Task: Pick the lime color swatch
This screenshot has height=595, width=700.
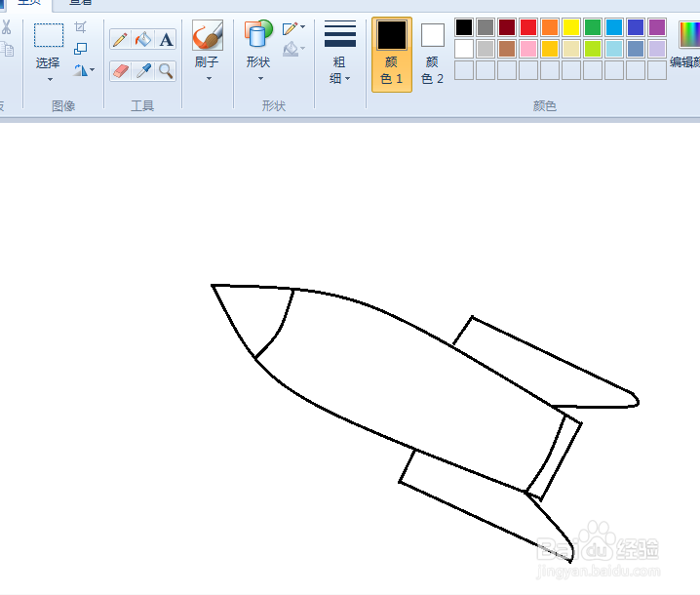Action: (593, 49)
